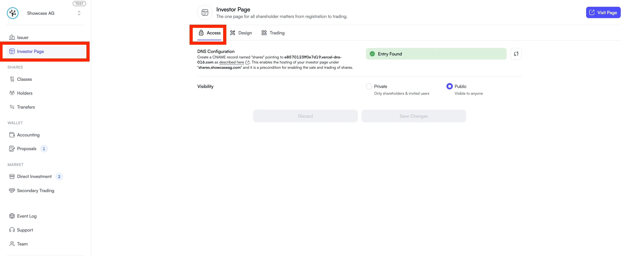Select the Public visibility option

click(449, 86)
